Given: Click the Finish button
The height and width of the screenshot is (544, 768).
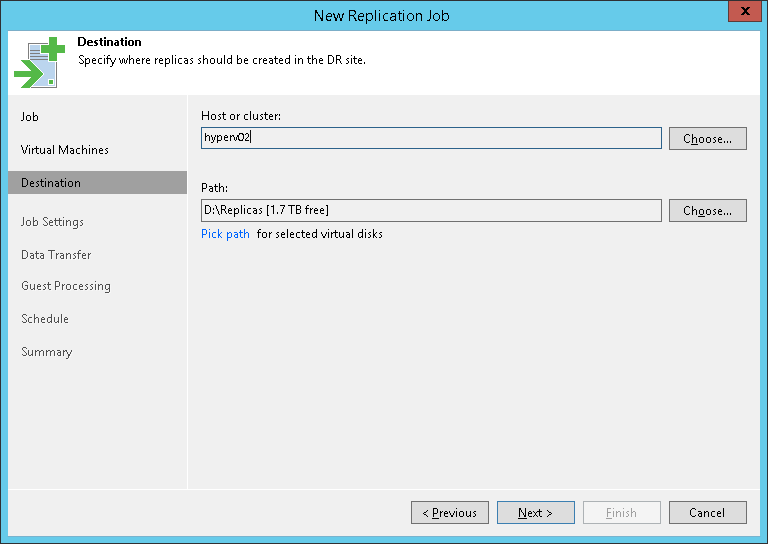Looking at the screenshot, I should 622,513.
